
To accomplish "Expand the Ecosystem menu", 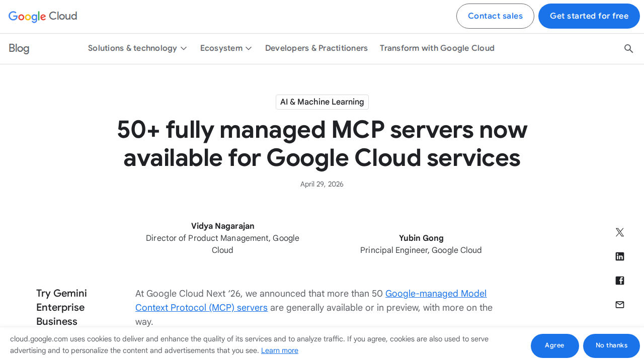I will (x=226, y=48).
